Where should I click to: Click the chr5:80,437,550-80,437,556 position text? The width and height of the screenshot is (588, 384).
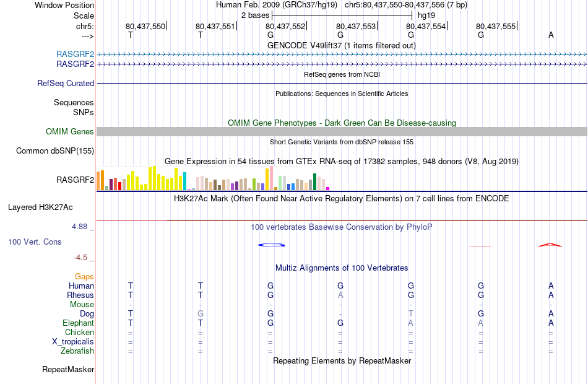pos(406,5)
